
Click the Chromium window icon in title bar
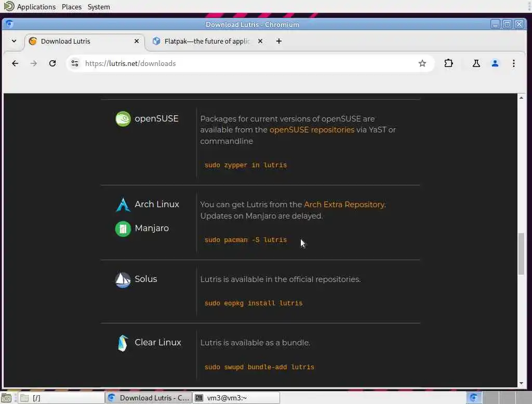9,24
